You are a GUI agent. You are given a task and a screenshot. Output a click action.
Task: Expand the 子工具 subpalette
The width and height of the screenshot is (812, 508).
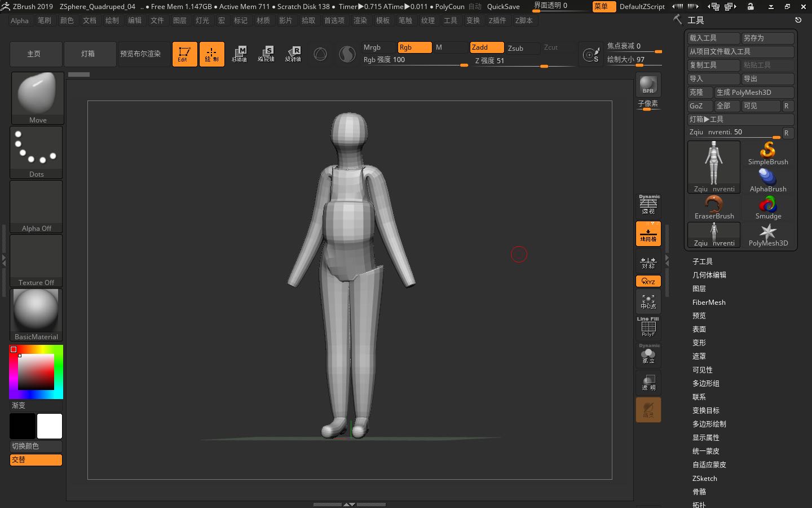pyautogui.click(x=702, y=261)
